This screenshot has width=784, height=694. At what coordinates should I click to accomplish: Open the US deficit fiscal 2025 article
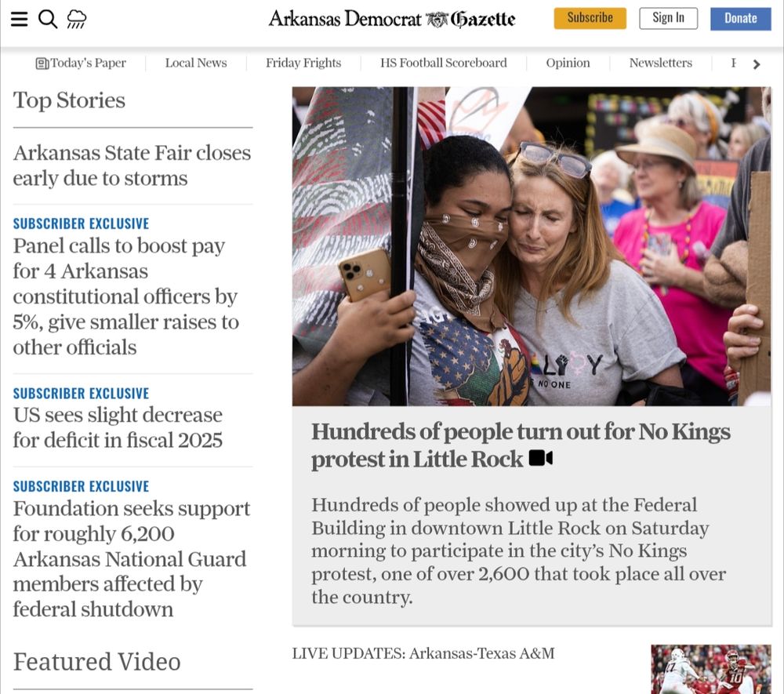pyautogui.click(x=118, y=427)
